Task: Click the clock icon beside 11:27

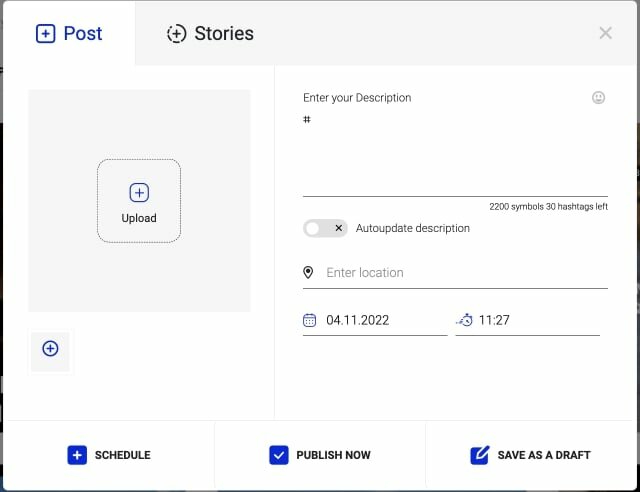Action: click(465, 320)
